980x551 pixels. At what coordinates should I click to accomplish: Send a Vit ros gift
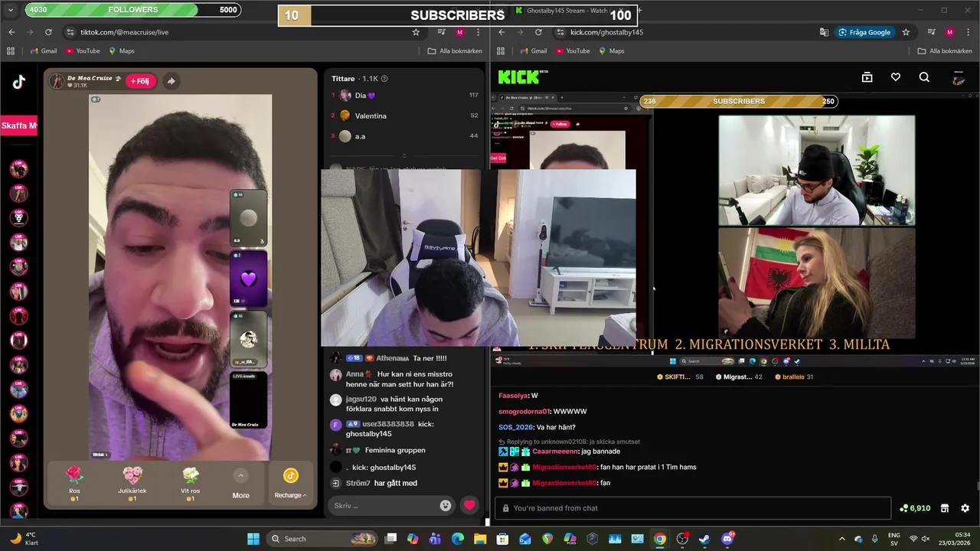tap(191, 483)
